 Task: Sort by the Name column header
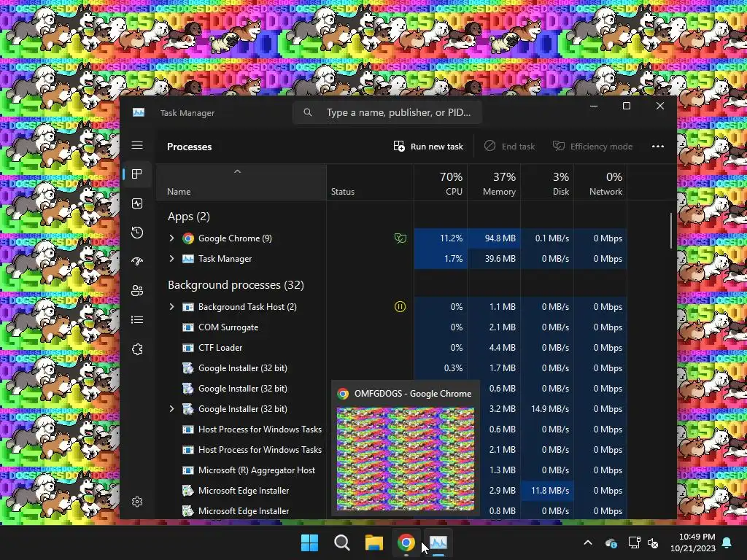[241, 182]
